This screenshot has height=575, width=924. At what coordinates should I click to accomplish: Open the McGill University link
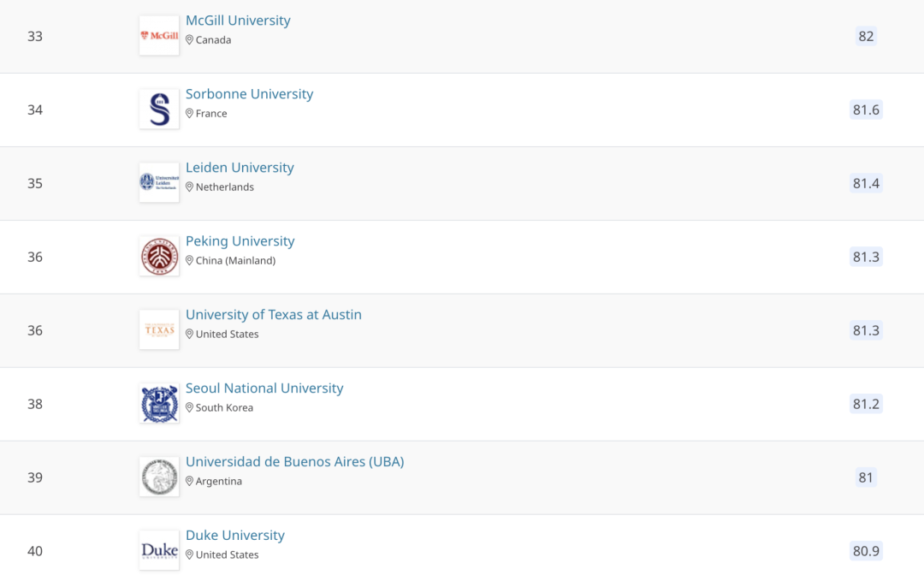tap(238, 21)
